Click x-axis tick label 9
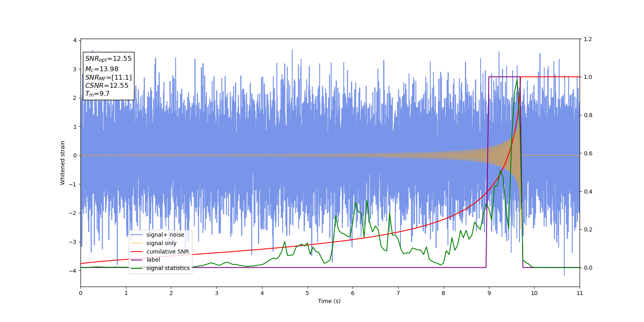644x322 pixels. tap(489, 293)
